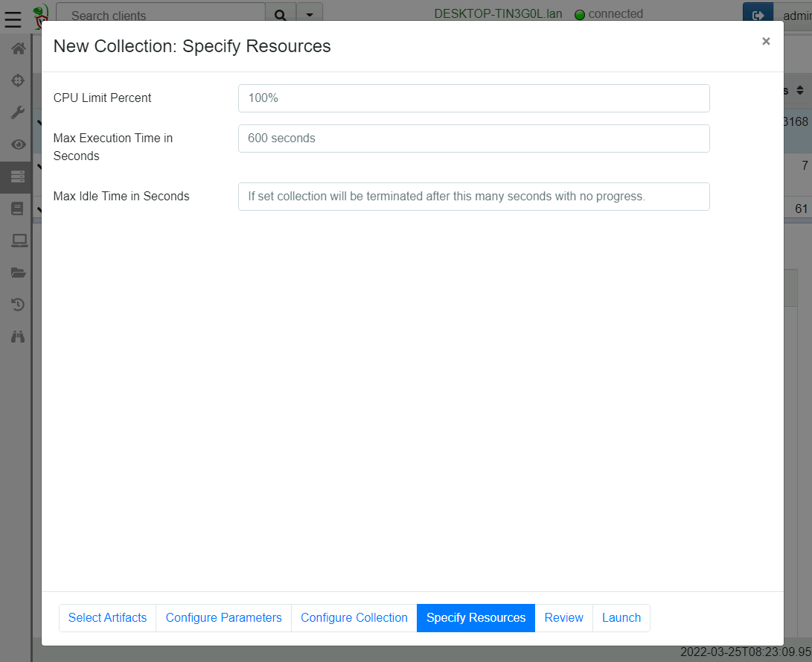Select the Hunt Manager crosshair icon
The image size is (812, 662).
(16, 80)
